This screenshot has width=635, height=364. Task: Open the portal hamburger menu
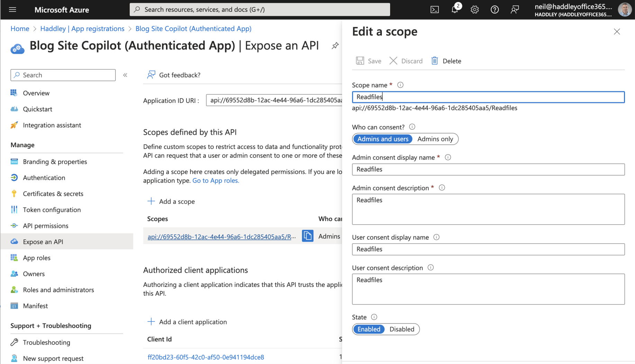(x=12, y=10)
